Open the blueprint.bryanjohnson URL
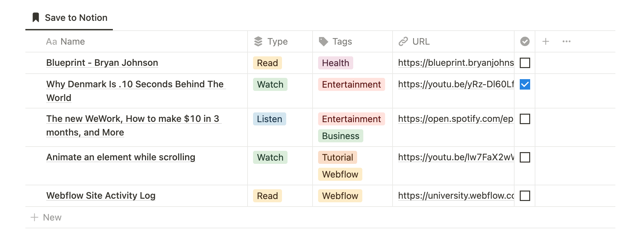Image resolution: width=644 pixels, height=243 pixels. [456, 63]
